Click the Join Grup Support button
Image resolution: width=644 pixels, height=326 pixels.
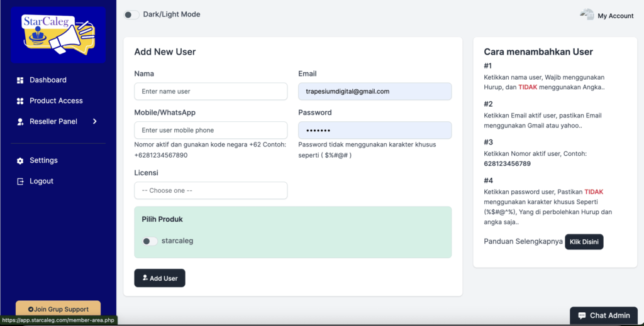click(58, 309)
